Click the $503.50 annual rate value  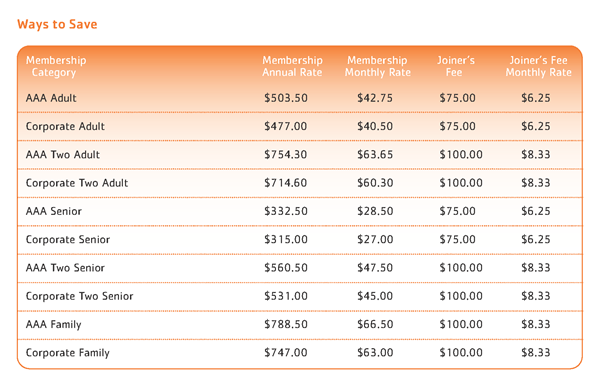(x=286, y=98)
